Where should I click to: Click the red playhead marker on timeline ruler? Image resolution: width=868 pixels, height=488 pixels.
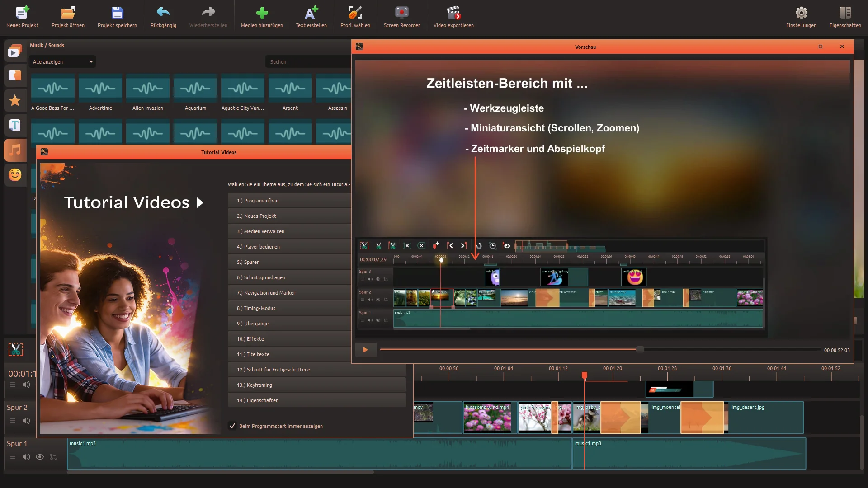(585, 375)
